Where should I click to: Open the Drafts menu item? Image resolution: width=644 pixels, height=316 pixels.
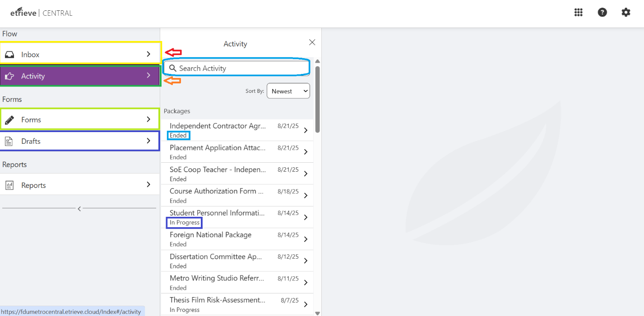(79, 141)
